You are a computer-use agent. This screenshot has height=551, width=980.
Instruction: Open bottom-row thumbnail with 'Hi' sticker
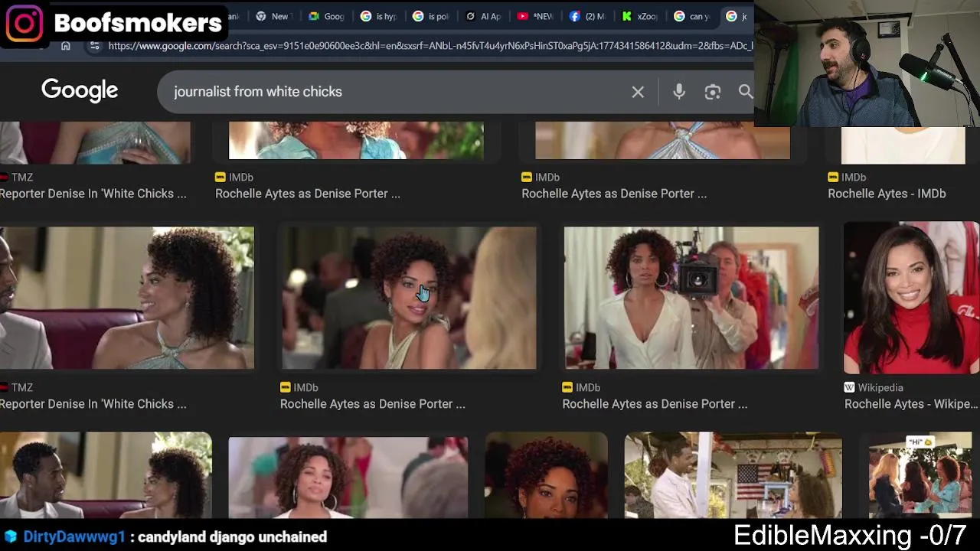pyautogui.click(x=920, y=474)
